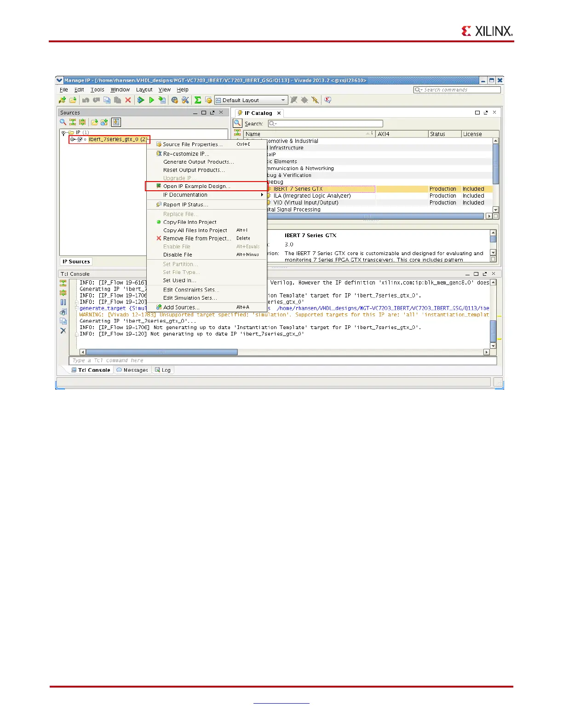The height and width of the screenshot is (728, 563).
Task: Click the New IP green plus toolbar icon
Action: tap(63, 100)
